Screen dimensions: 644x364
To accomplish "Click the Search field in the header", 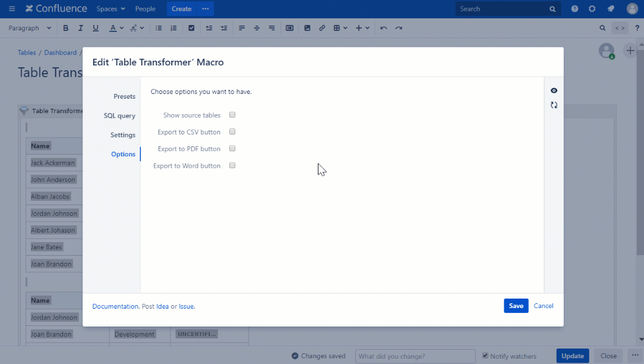I will (x=502, y=9).
